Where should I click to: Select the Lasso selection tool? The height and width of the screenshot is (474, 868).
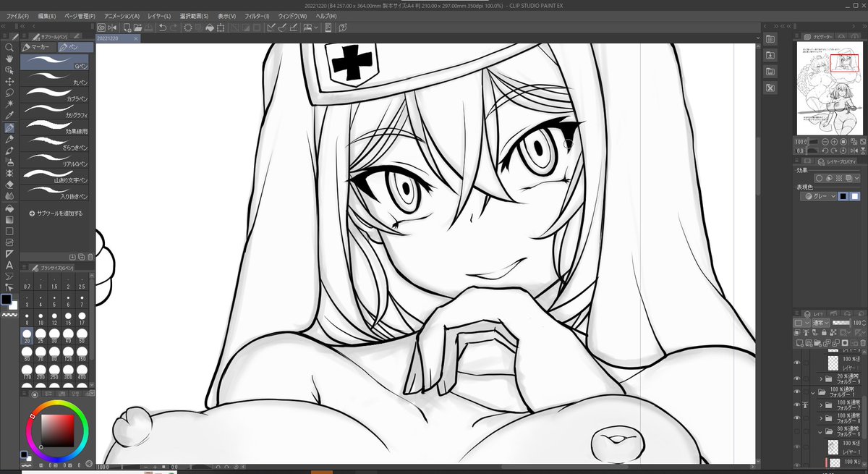point(9,93)
